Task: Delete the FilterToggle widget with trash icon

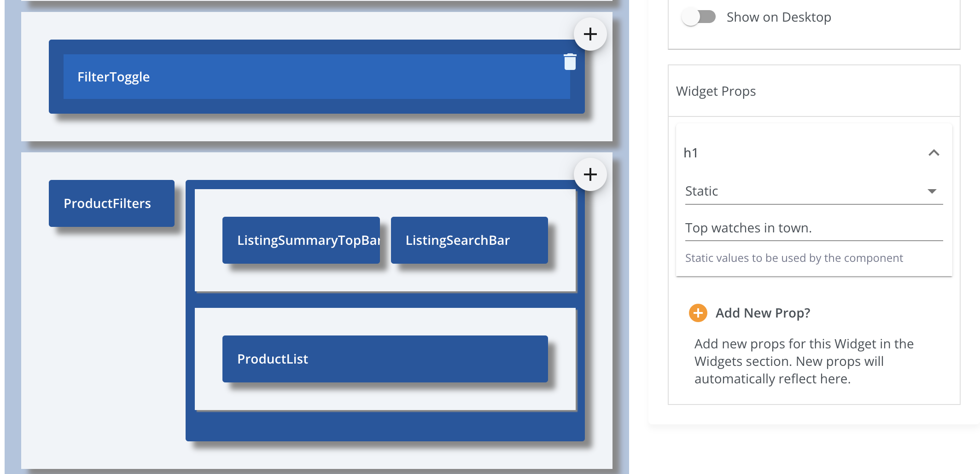Action: 570,62
